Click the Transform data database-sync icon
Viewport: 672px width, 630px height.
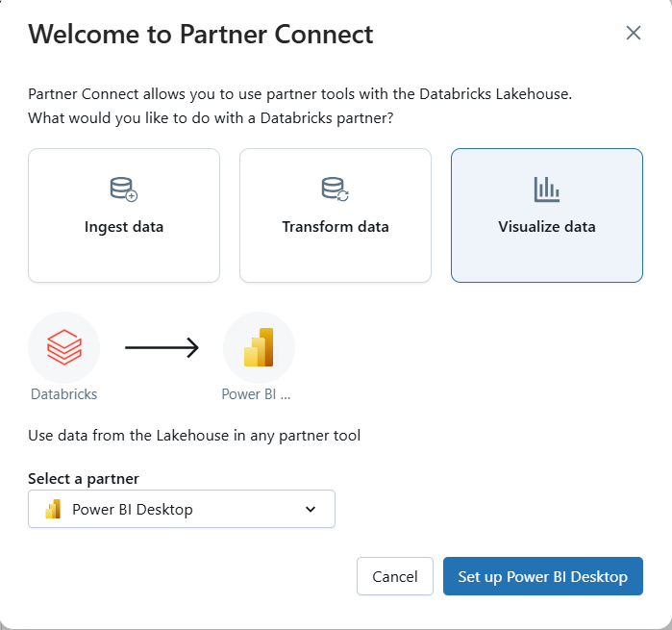[336, 189]
